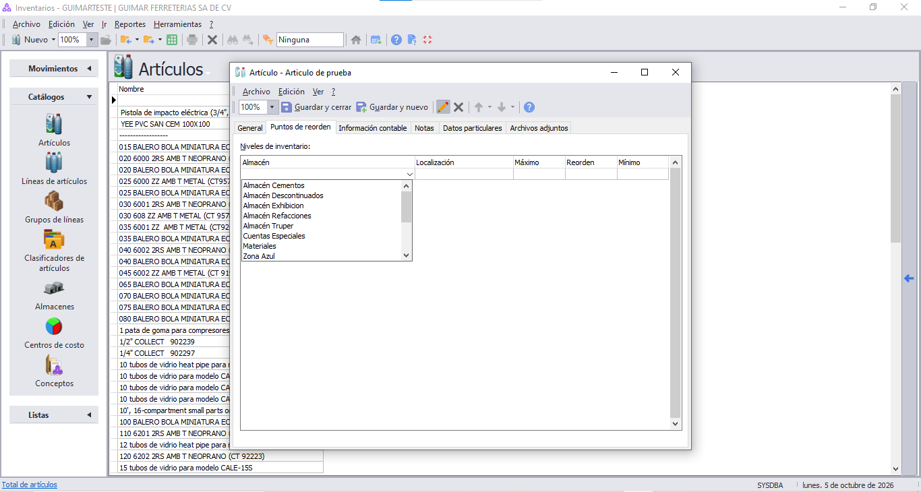Switch to the General tab

coord(250,128)
